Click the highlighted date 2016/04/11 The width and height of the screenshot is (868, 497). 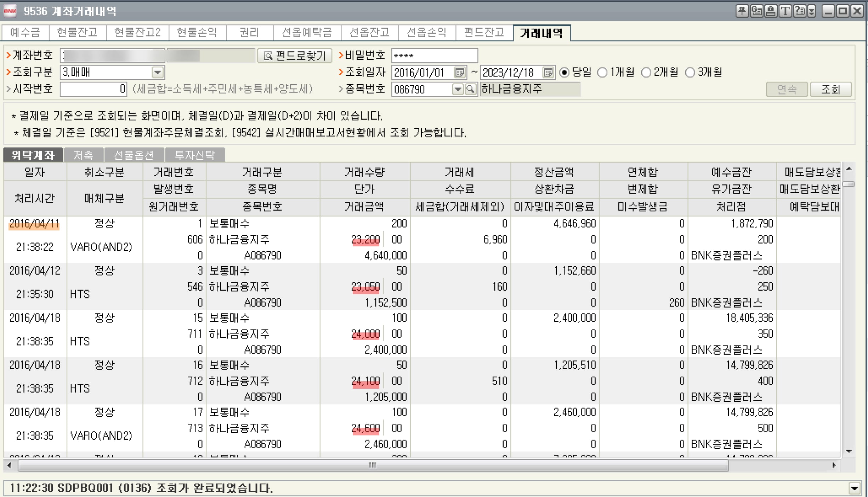[x=34, y=224]
